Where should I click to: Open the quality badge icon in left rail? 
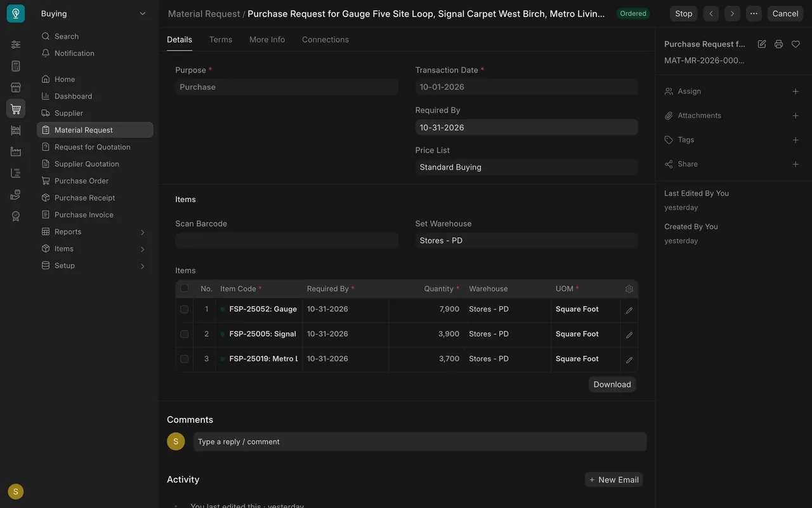click(x=16, y=216)
